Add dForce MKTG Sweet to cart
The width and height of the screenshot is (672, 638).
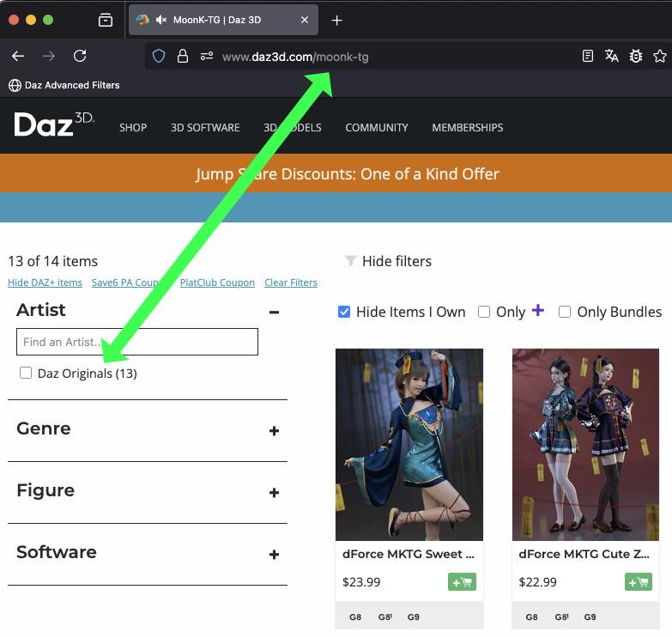tap(462, 582)
